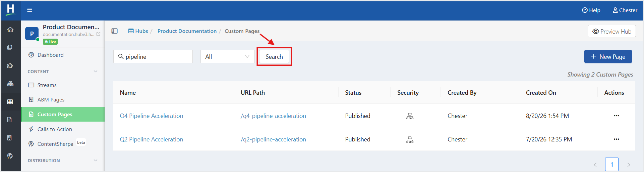Click the Product Documen... hub title
Viewport: 644px width, 172px height.
coord(71,27)
